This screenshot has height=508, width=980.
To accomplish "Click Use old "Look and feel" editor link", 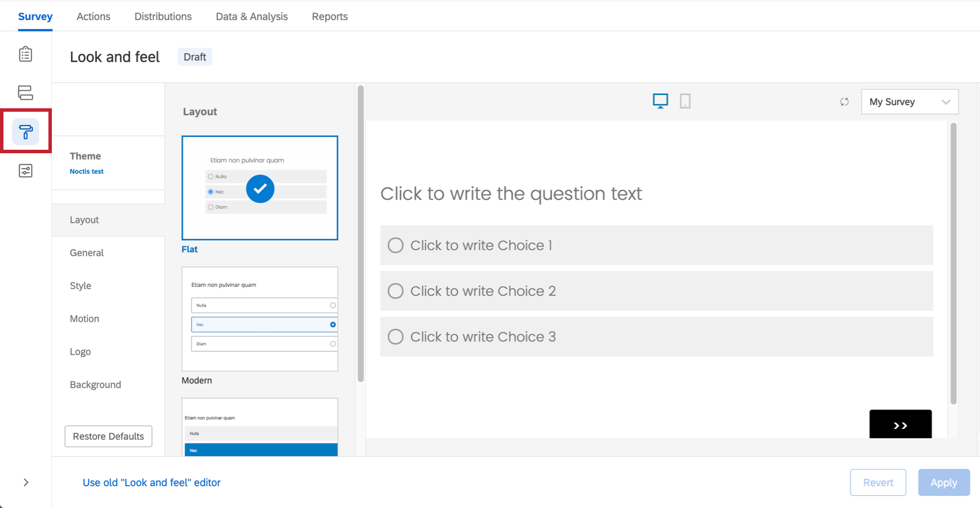I will point(152,483).
